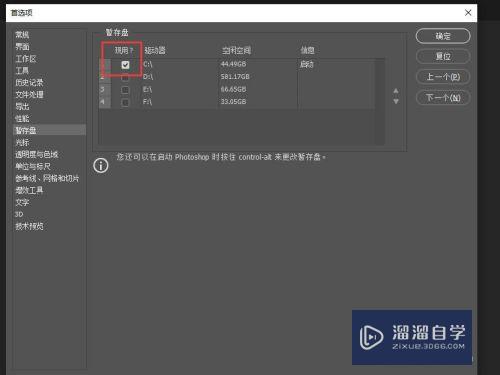
Task: Uncheck the C:\ drive scratch disk checkbox
Action: tap(125, 65)
